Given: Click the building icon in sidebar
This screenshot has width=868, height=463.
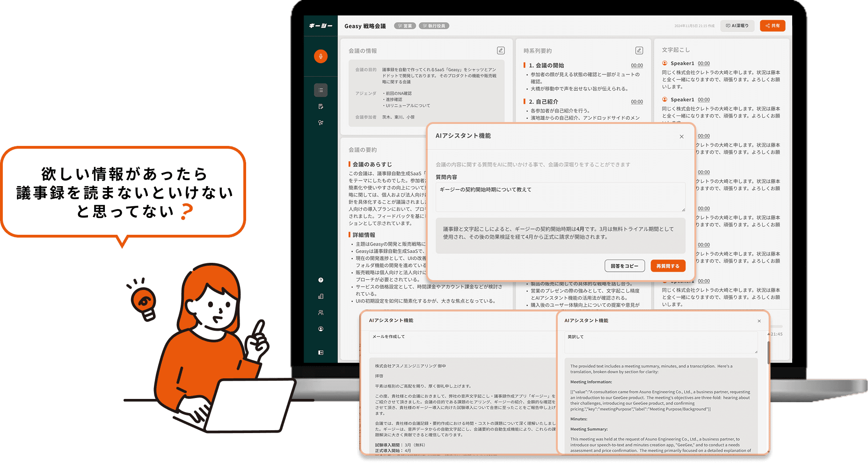Looking at the screenshot, I should pos(321,297).
